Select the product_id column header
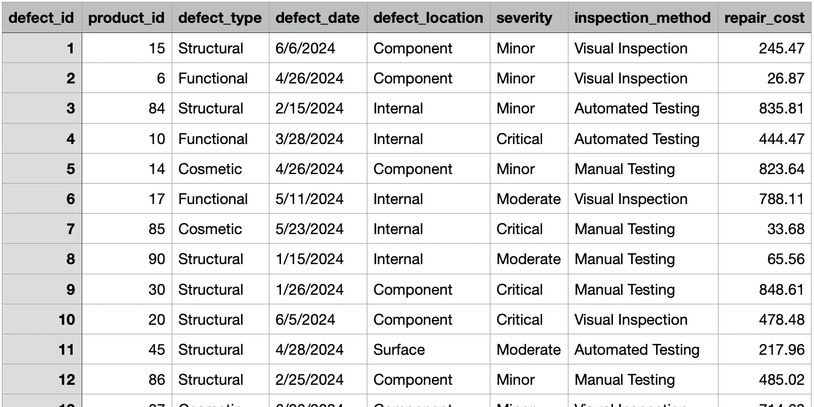 pyautogui.click(x=126, y=18)
